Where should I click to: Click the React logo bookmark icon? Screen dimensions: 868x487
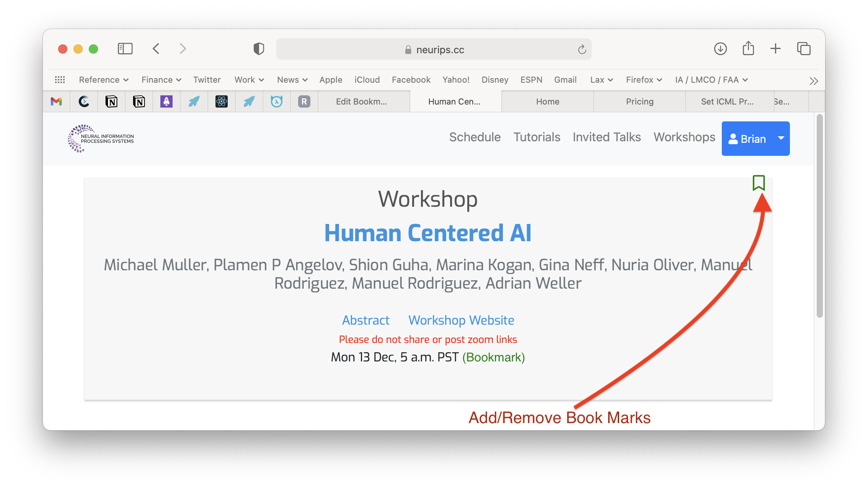(x=221, y=101)
